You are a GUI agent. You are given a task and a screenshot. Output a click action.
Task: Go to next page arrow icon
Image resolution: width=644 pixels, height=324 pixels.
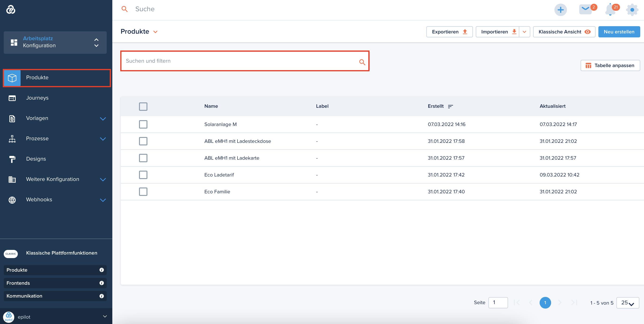coord(560,302)
